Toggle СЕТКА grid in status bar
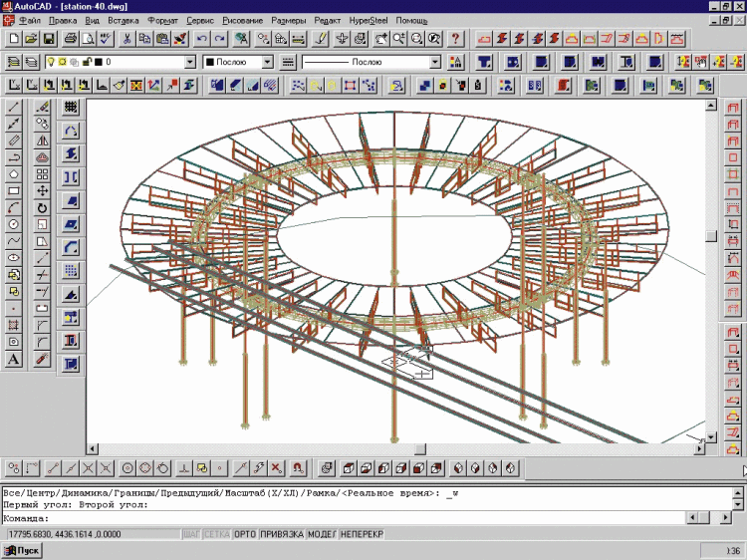 [217, 535]
